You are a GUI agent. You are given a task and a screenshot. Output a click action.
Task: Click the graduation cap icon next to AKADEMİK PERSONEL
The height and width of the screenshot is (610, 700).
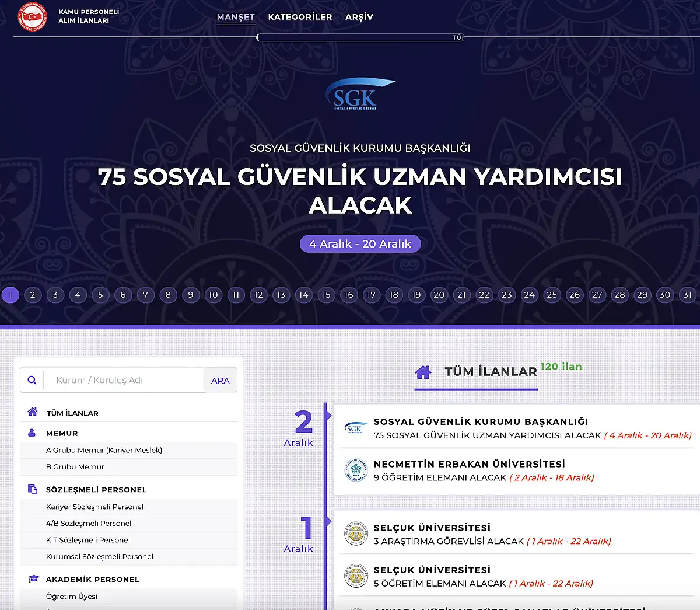point(33,579)
